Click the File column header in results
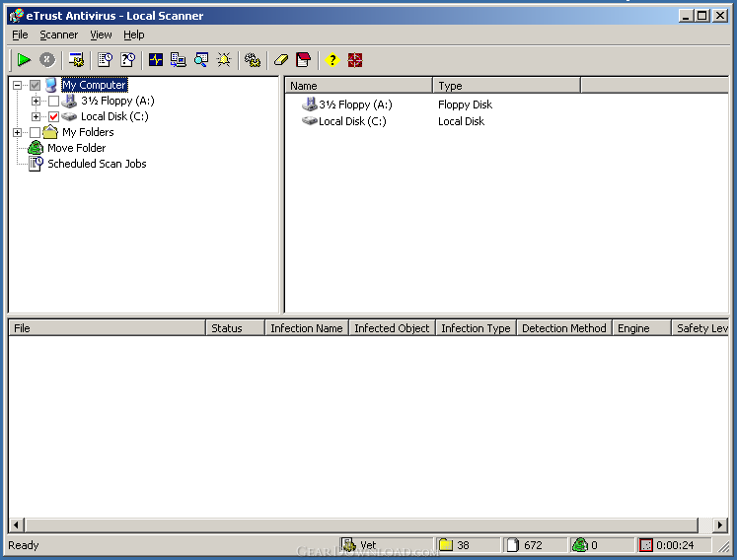Image resolution: width=737 pixels, height=560 pixels. pyautogui.click(x=108, y=328)
